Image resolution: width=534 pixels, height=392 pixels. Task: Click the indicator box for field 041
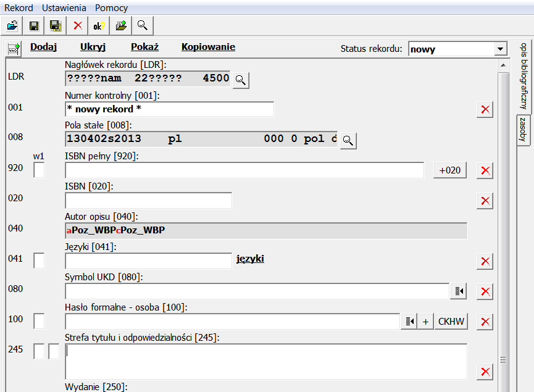39,261
